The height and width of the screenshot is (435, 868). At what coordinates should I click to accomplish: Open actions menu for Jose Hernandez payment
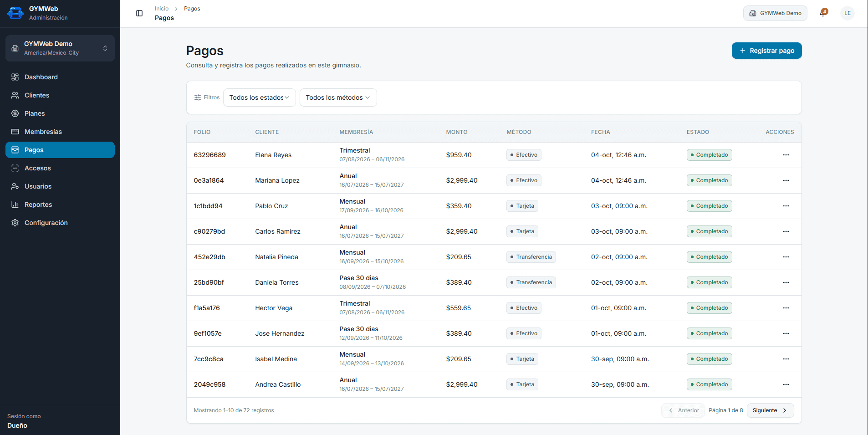point(786,333)
